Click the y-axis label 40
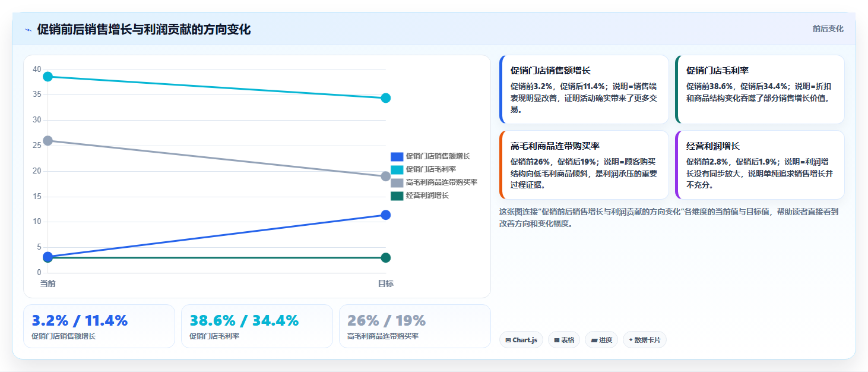The image size is (868, 372). click(37, 70)
